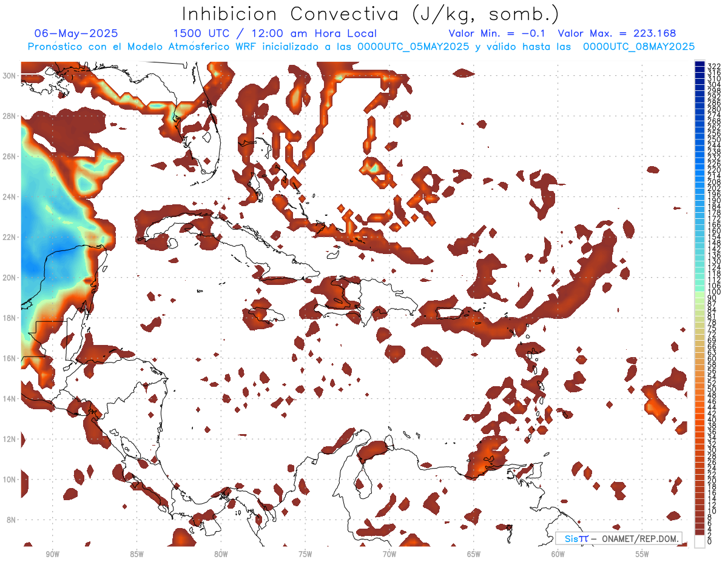Screen dimensions: 728x562
Task: Click the '70W' longitude label
Action: tap(389, 554)
